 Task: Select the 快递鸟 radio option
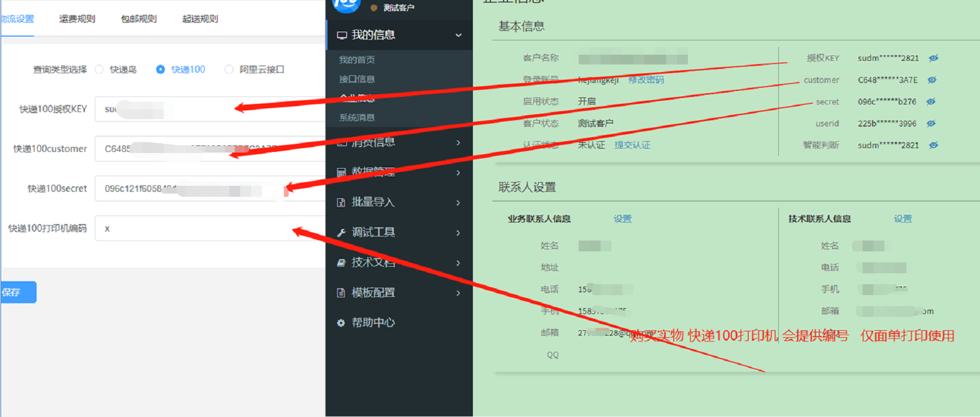[99, 69]
